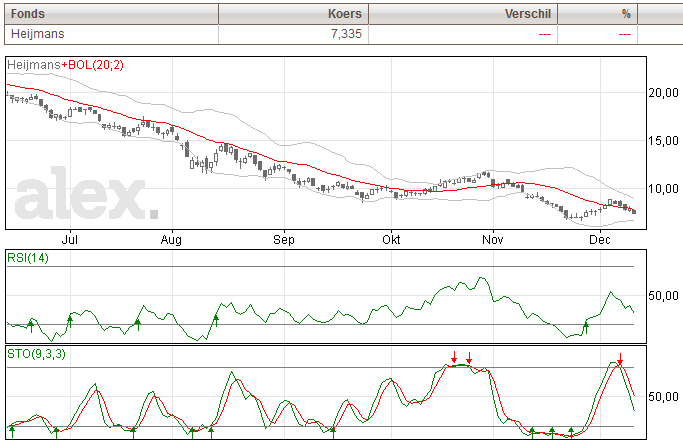Click the red dashes in Verschil cell
The width and height of the screenshot is (683, 448).
(x=545, y=34)
